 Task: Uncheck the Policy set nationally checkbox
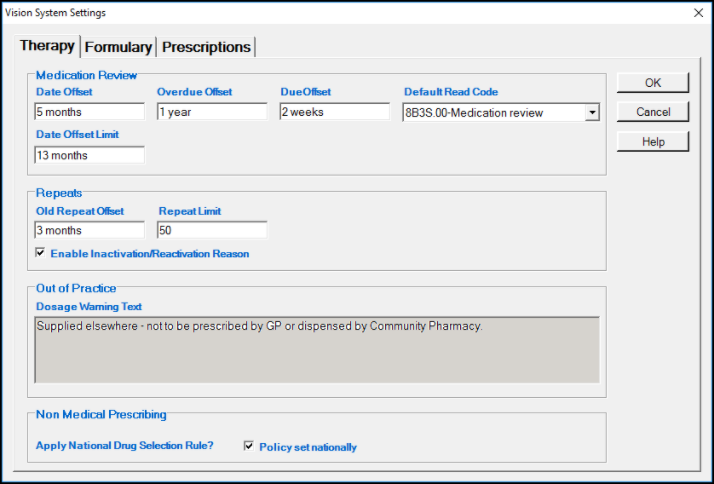pos(249,446)
